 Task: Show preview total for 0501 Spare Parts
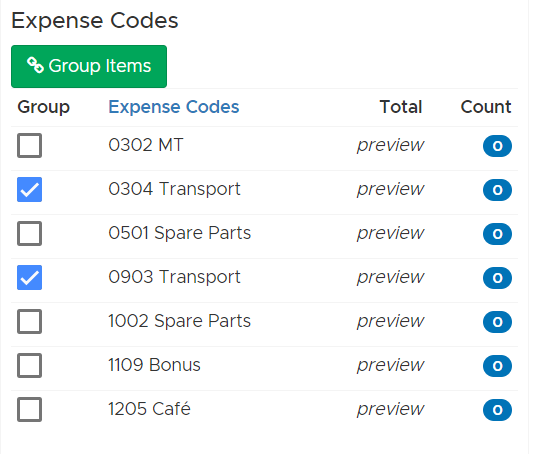(x=390, y=234)
